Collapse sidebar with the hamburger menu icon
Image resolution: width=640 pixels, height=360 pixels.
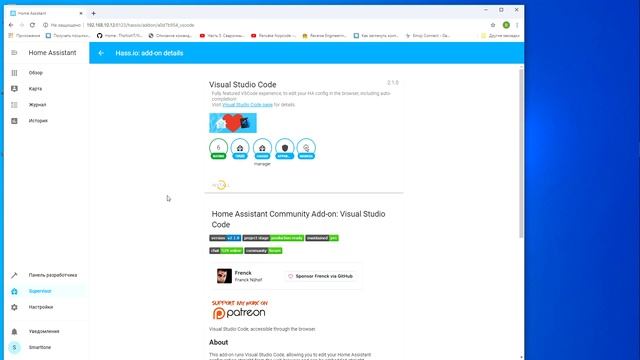coord(14,53)
